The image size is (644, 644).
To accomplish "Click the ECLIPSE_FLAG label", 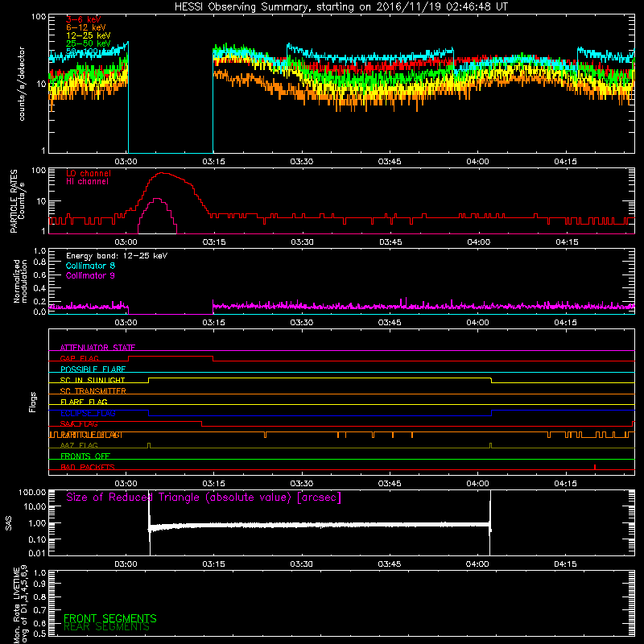I will pyautogui.click(x=88, y=413).
